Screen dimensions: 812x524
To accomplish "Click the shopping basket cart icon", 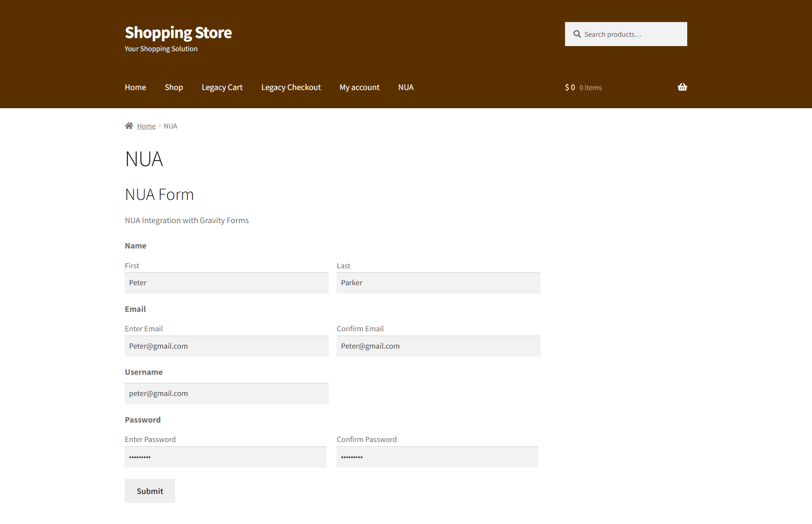I will (682, 87).
